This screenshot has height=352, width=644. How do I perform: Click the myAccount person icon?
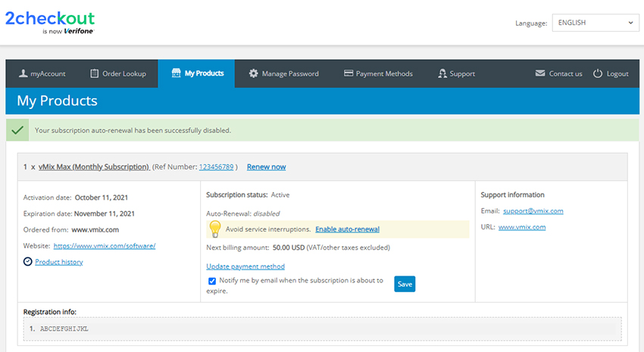click(23, 73)
